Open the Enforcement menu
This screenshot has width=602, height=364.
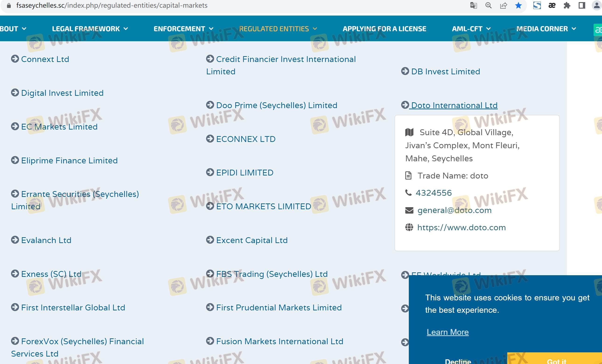coord(179,29)
